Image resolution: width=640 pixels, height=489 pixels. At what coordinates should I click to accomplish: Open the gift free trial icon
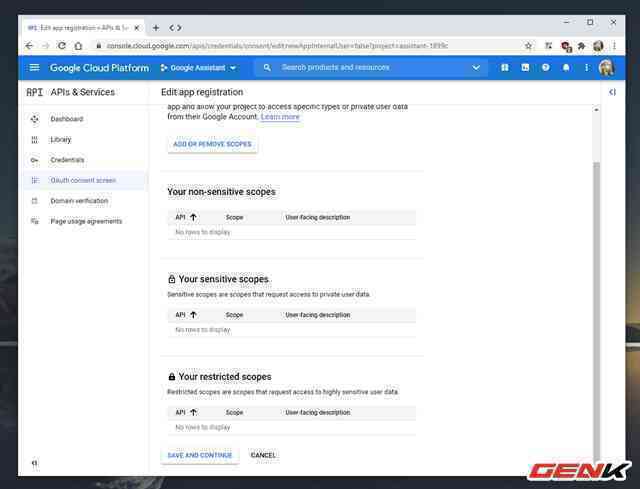[x=505, y=68]
